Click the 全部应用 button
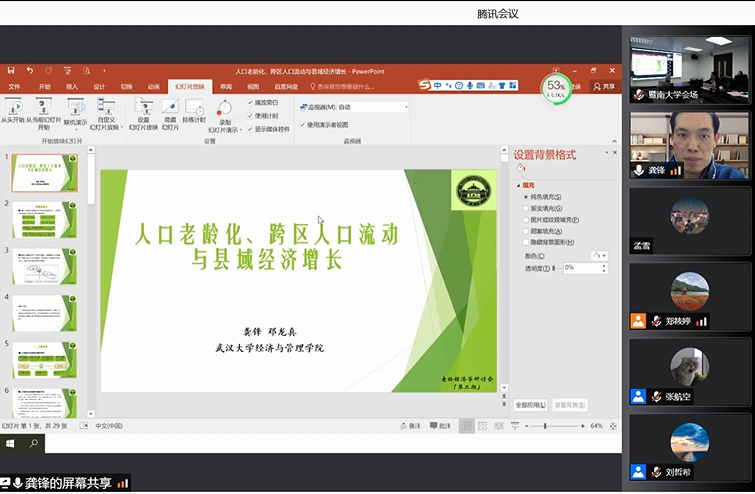The height and width of the screenshot is (494, 755). 530,405
